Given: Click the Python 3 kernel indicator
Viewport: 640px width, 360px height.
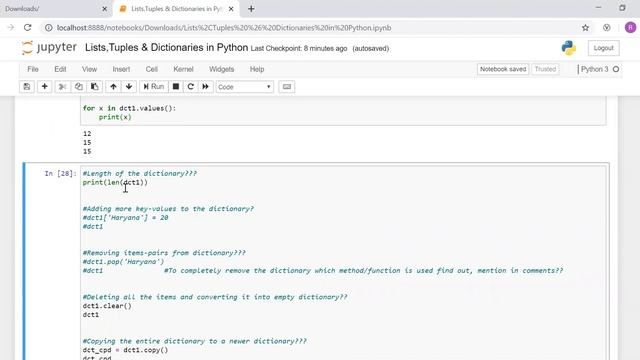Looking at the screenshot, I should 595,69.
